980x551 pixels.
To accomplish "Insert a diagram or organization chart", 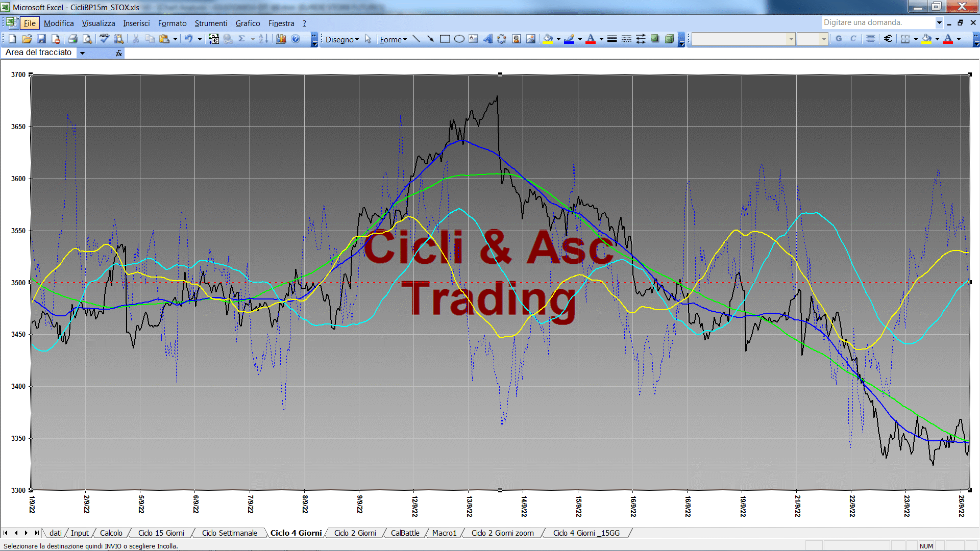I will point(502,39).
